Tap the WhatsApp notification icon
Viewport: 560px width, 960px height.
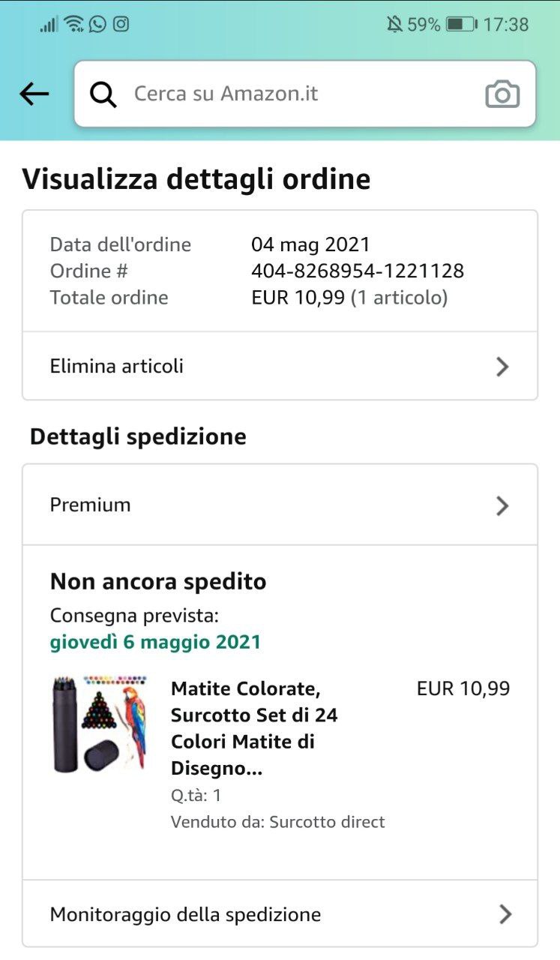click(97, 24)
